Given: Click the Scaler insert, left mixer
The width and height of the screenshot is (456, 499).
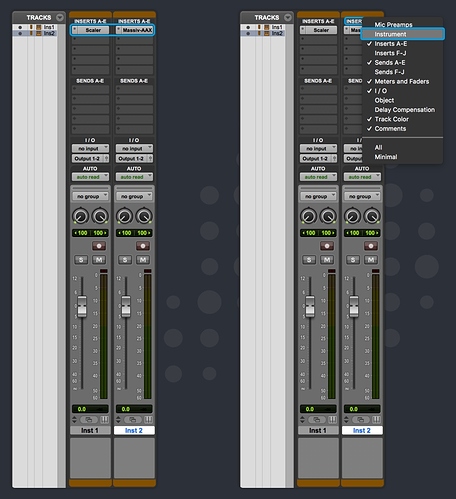Looking at the screenshot, I should click(90, 30).
